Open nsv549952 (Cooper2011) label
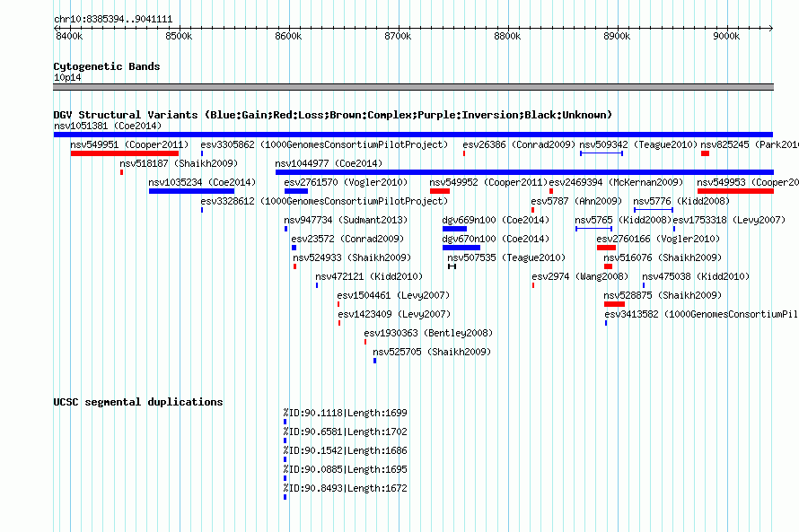 click(488, 182)
